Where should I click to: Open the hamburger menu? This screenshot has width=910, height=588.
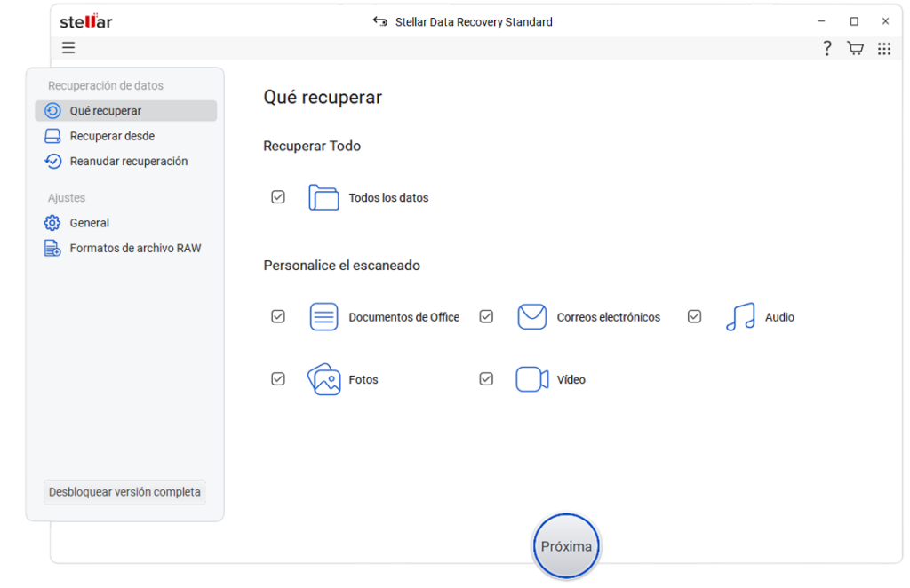pos(68,48)
